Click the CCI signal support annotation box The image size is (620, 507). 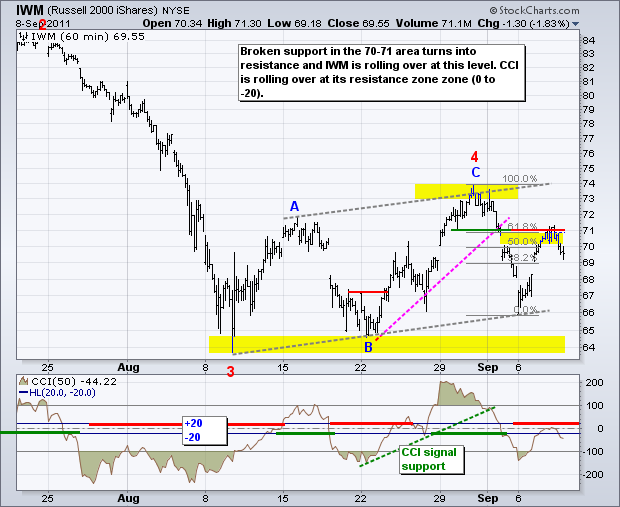431,460
